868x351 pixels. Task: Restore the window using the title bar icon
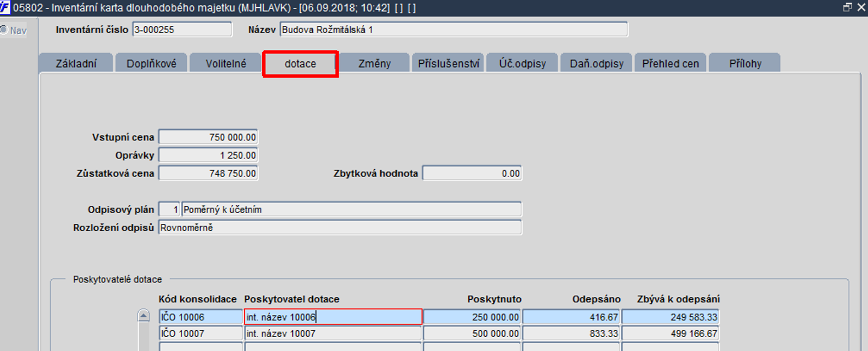coord(847,7)
